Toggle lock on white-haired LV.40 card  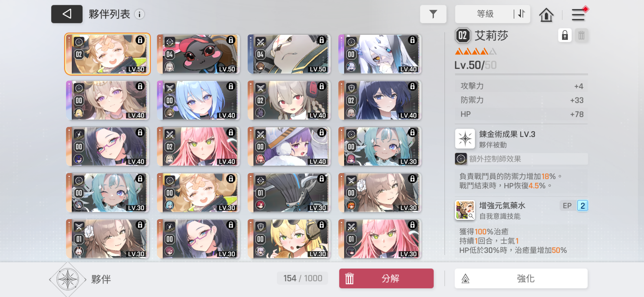pyautogui.click(x=412, y=40)
